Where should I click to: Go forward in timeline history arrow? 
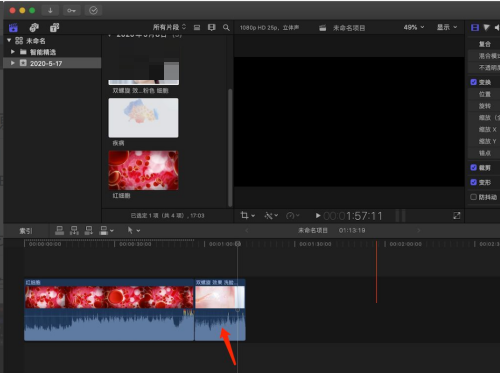[x=419, y=230]
